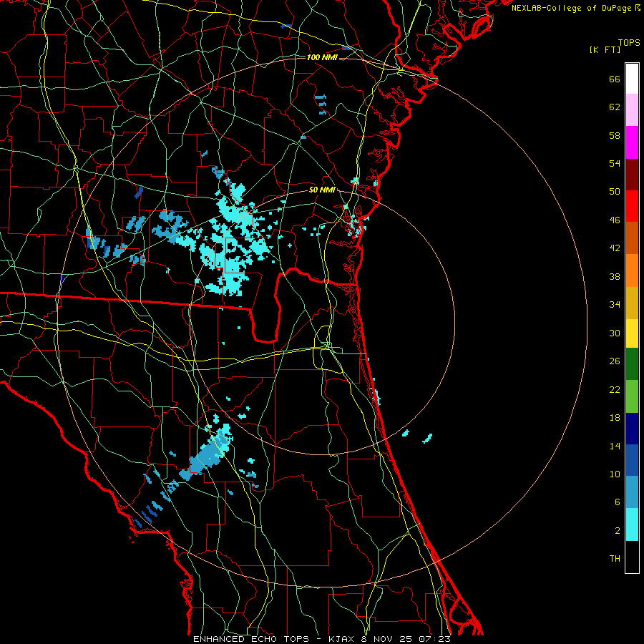Pick the medium blue swatch in the legend
Image resolution: width=644 pixels, height=644 pixels.
point(632,460)
